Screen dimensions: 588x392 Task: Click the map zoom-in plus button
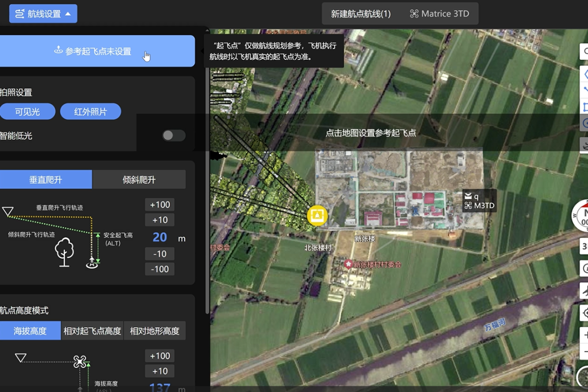click(x=584, y=334)
